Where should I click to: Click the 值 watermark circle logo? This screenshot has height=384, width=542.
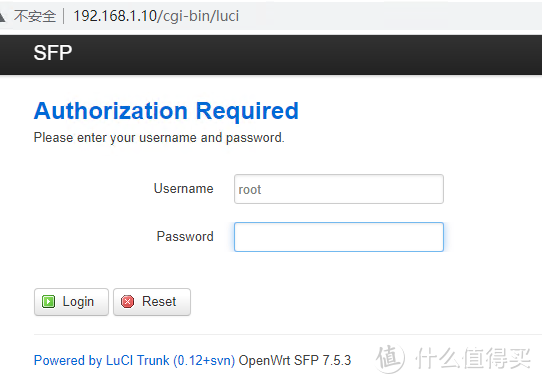(x=390, y=358)
